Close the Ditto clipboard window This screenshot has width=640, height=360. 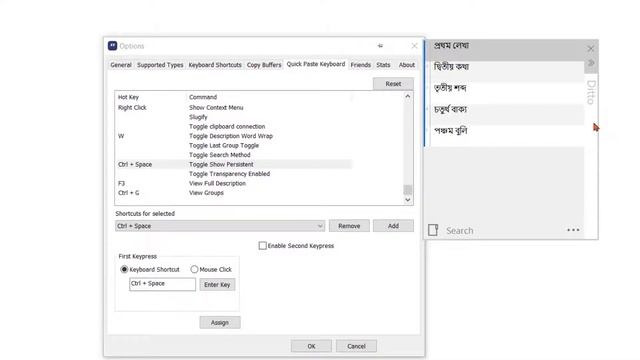coord(591,49)
